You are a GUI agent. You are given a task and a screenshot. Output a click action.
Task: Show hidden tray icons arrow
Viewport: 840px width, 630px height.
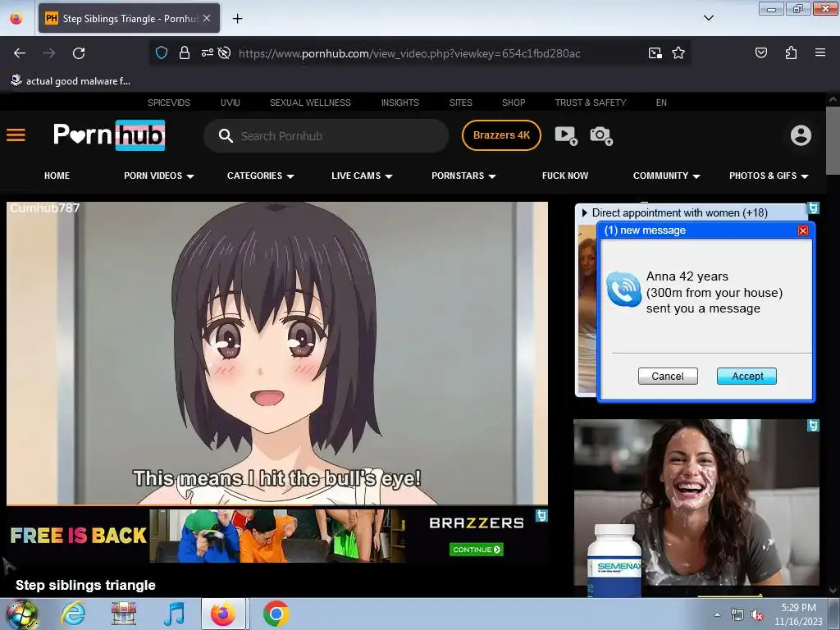coord(717,615)
